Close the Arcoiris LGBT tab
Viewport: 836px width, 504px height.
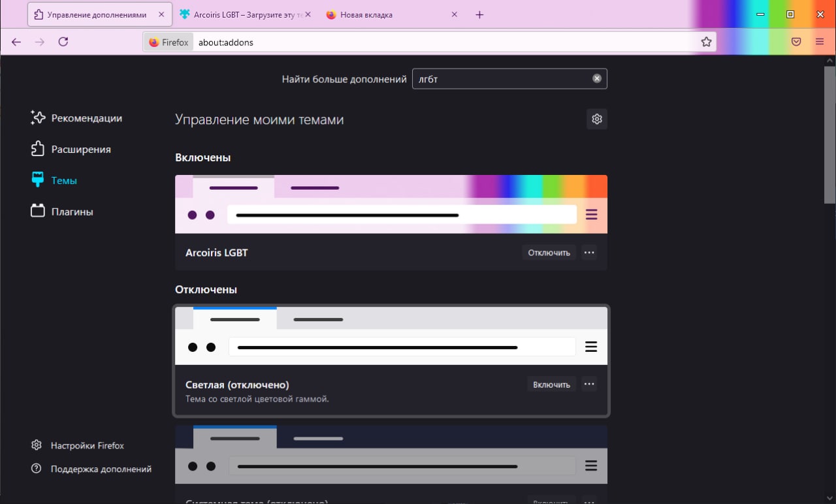coord(308,14)
